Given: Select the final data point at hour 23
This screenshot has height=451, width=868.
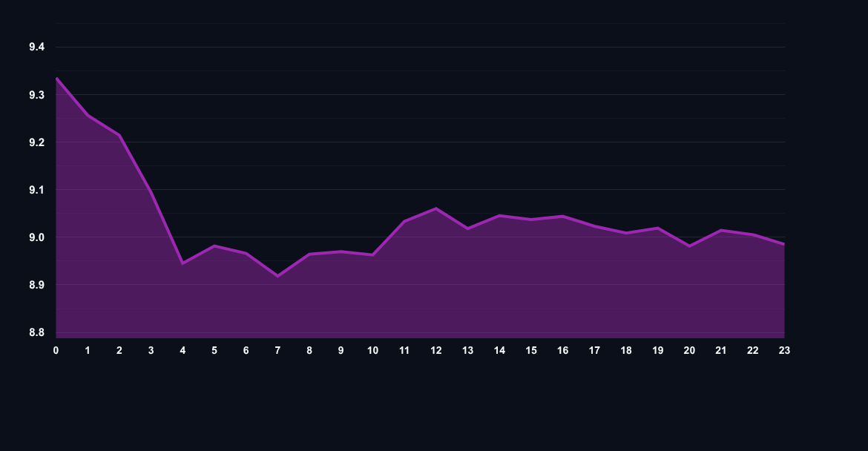Looking at the screenshot, I should coord(783,243).
